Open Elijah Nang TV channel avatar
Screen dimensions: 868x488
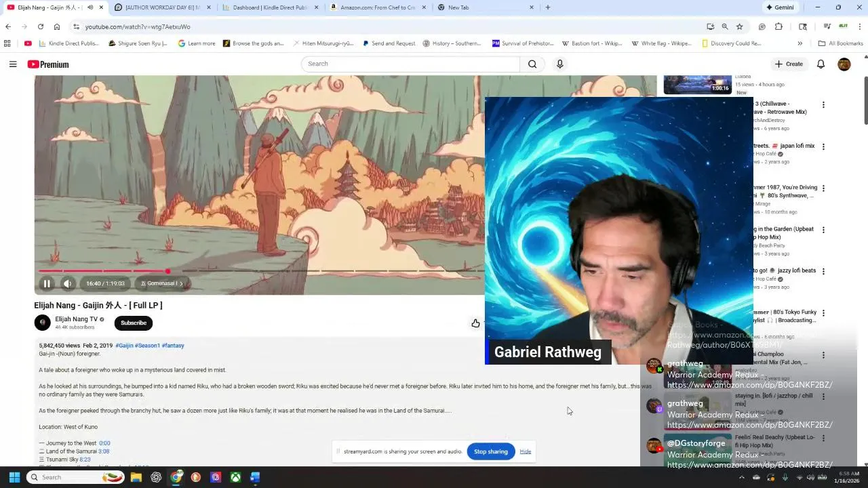coord(43,323)
